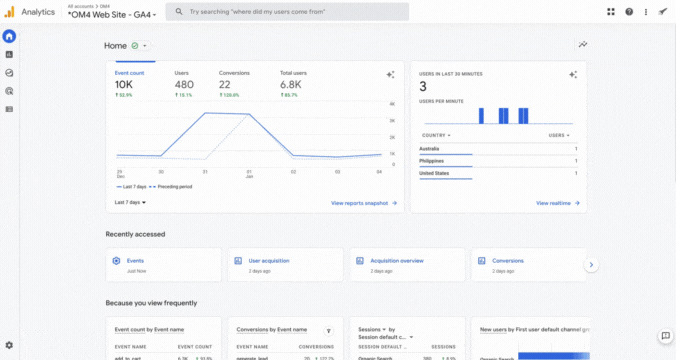This screenshot has width=676, height=360.
Task: Click the filter icon on Conversions card
Action: click(x=329, y=331)
